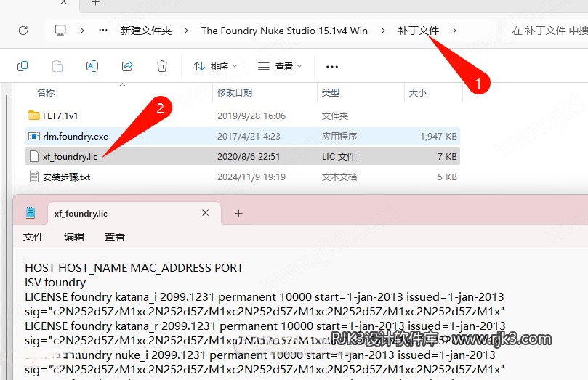
Task: Click the This PC monitor icon
Action: (x=60, y=31)
